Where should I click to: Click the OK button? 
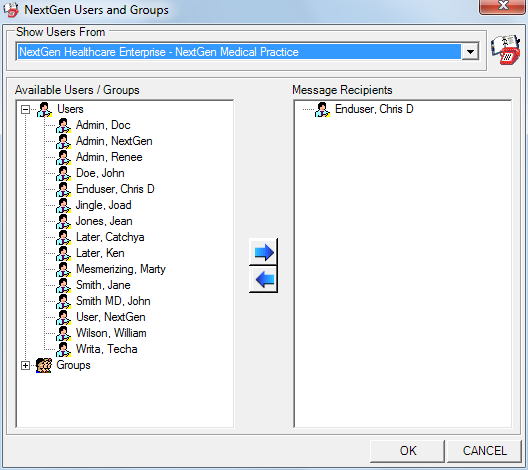pos(407,451)
